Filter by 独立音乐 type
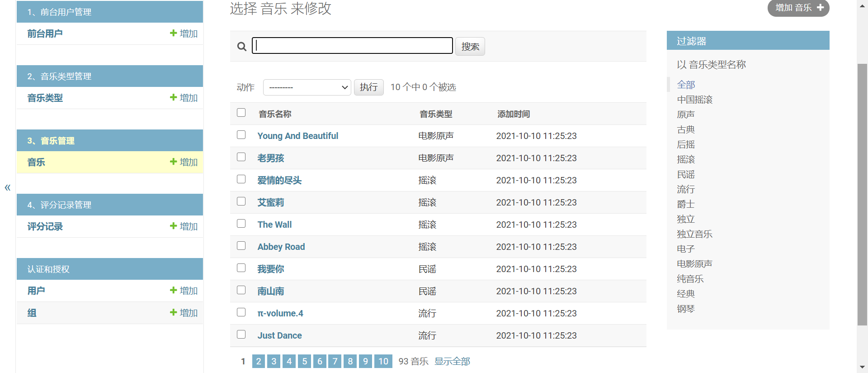The height and width of the screenshot is (373, 868). [x=695, y=234]
